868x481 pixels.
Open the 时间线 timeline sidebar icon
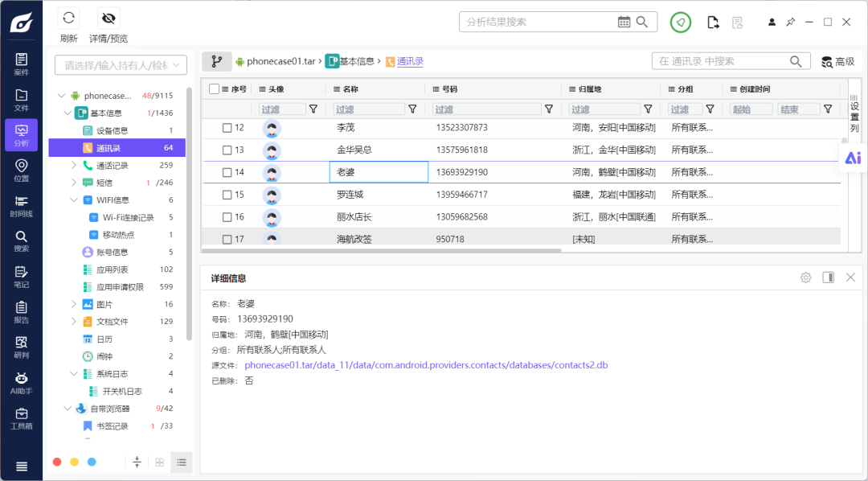(x=21, y=206)
